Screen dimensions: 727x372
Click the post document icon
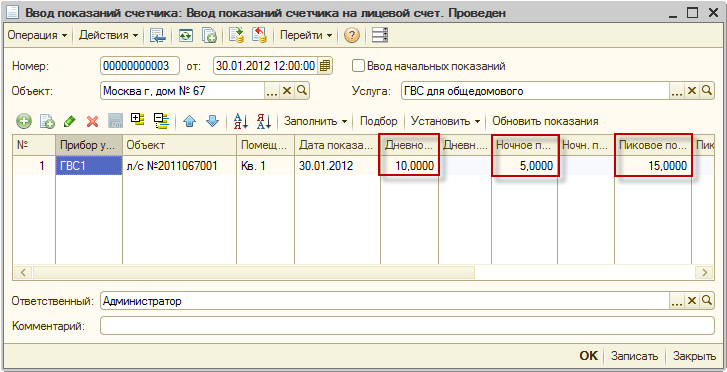[236, 36]
